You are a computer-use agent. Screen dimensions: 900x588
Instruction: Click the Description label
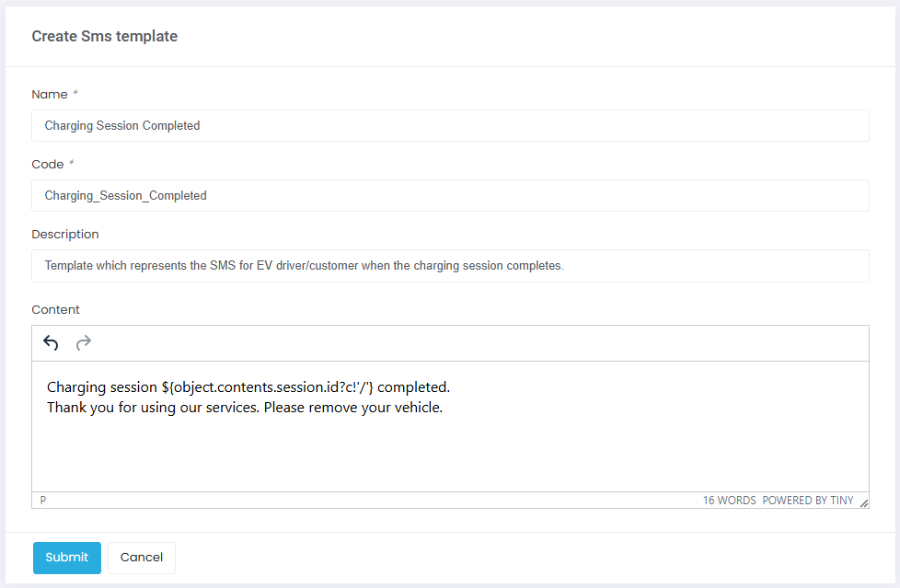click(x=65, y=235)
